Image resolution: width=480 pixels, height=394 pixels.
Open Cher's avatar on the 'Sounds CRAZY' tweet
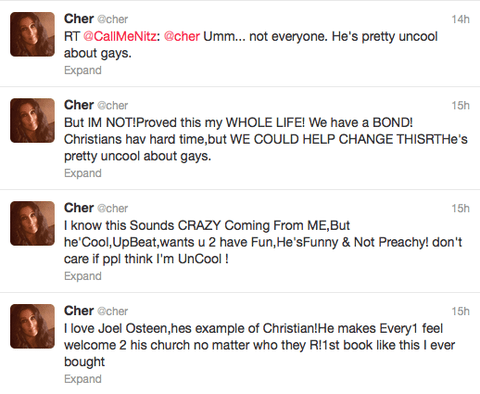(x=32, y=223)
